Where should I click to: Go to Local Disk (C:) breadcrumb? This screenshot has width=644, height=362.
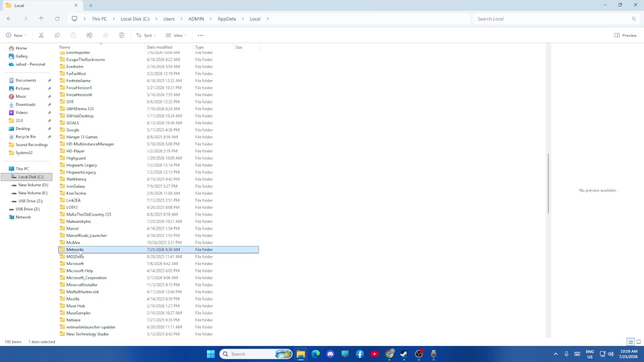(135, 19)
